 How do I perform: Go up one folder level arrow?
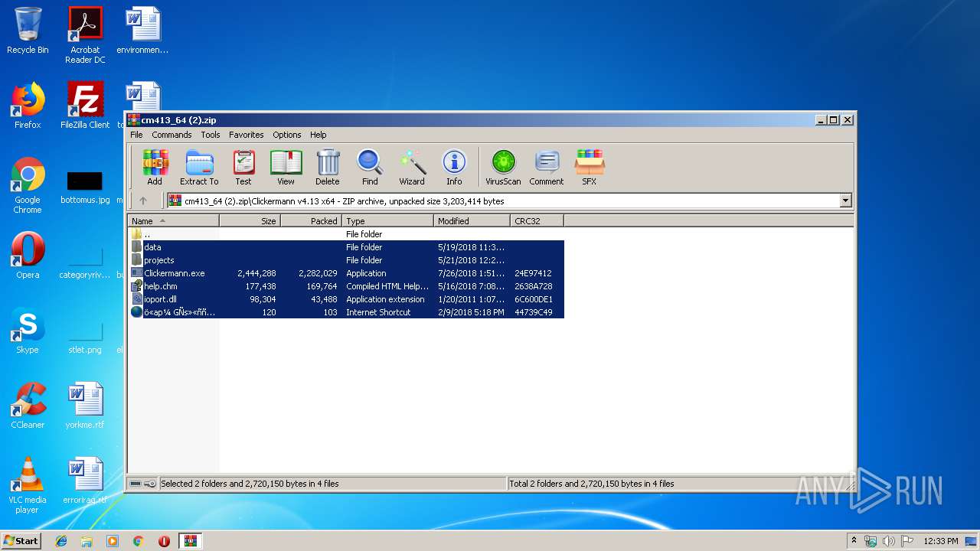pyautogui.click(x=143, y=201)
